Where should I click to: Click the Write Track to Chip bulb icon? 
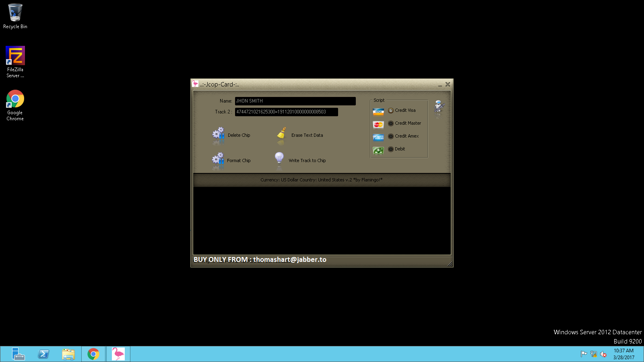(279, 158)
